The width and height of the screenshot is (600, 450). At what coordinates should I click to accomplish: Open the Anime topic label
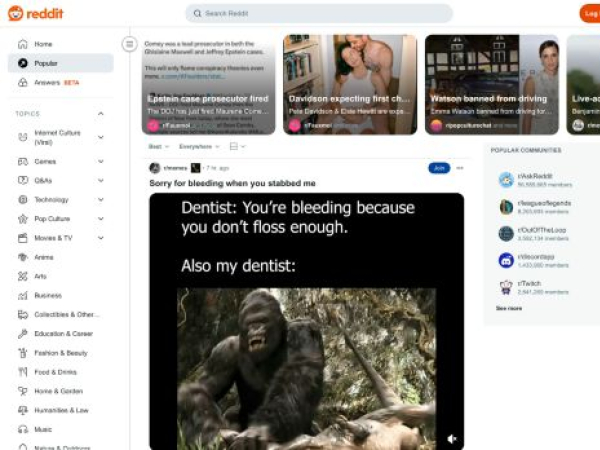point(44,257)
